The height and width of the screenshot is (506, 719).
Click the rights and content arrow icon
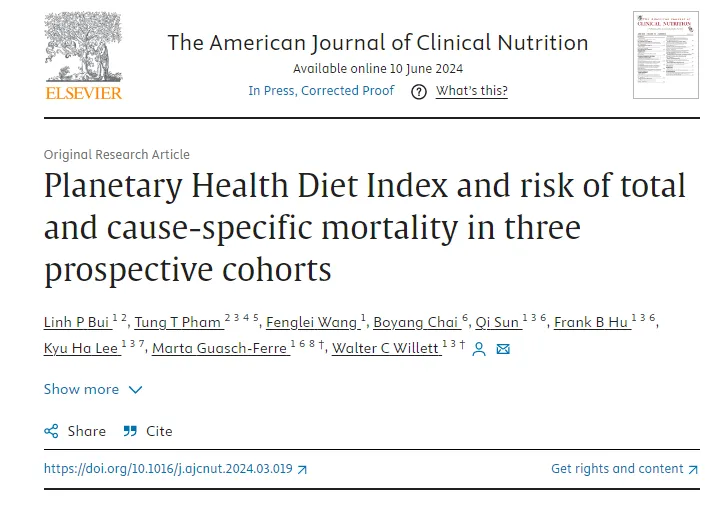693,469
